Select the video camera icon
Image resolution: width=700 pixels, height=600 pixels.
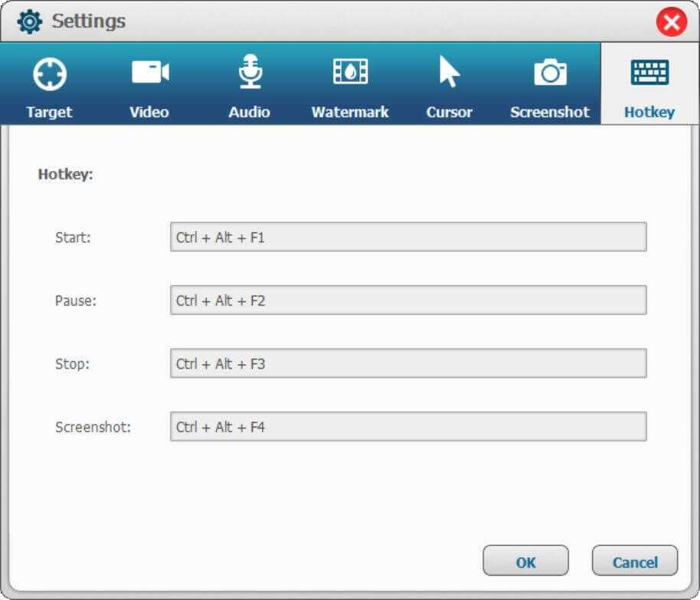[x=149, y=73]
